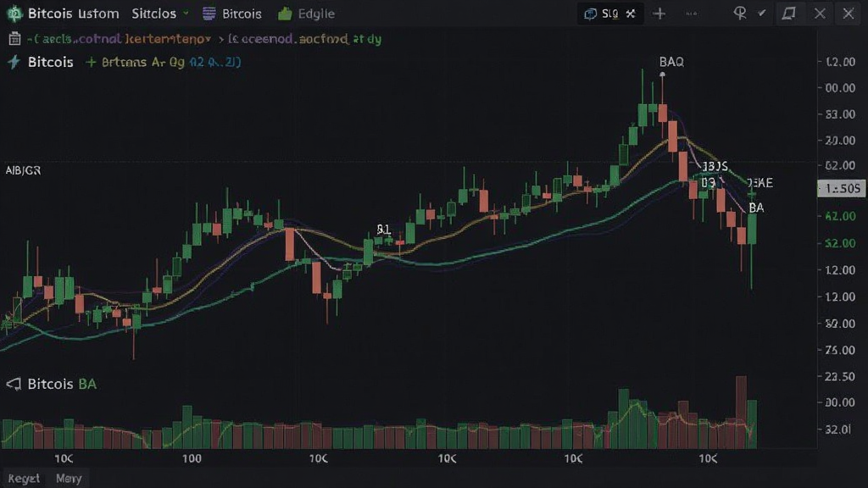Click the Bitcois BA volume panel label
868x488 pixels.
[x=62, y=384]
